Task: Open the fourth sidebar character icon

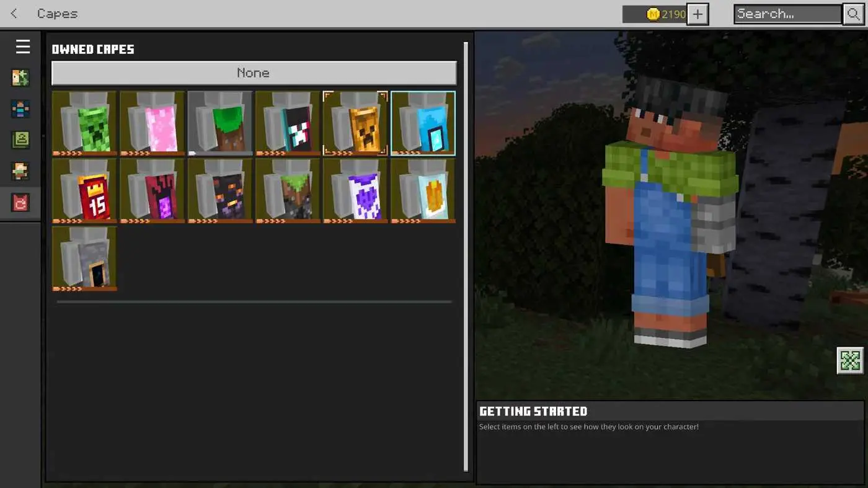Action: 20,171
